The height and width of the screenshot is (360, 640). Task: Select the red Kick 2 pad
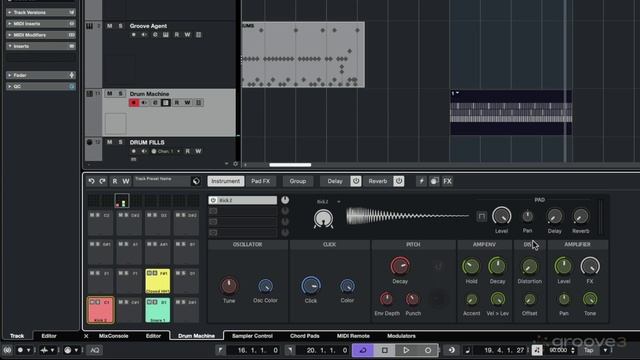(x=101, y=310)
